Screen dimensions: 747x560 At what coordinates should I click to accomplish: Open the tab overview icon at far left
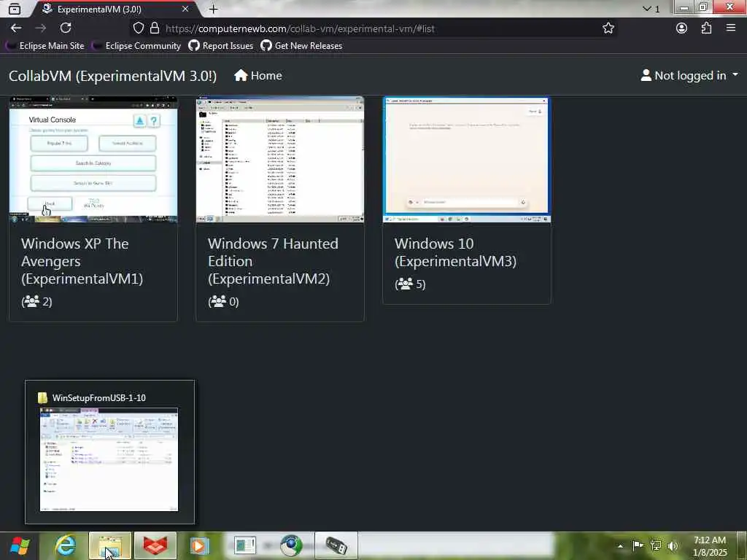(15, 9)
